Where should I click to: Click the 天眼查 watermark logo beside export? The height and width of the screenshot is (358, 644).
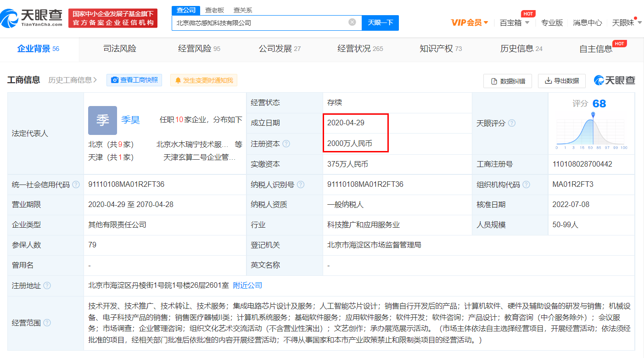(615, 80)
